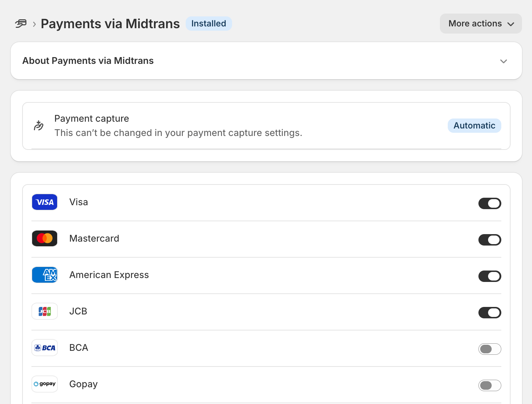This screenshot has width=532, height=404.
Task: Open the More actions dropdown
Action: pyautogui.click(x=481, y=24)
